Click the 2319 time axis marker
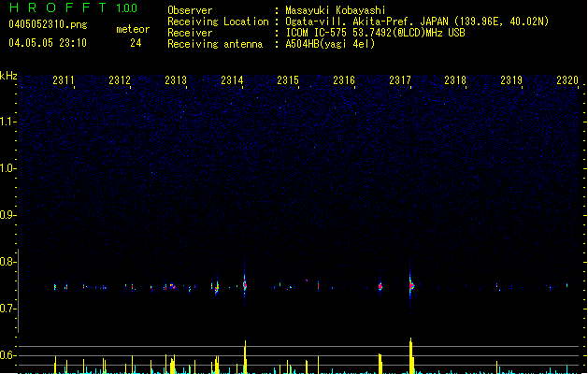 (x=511, y=80)
